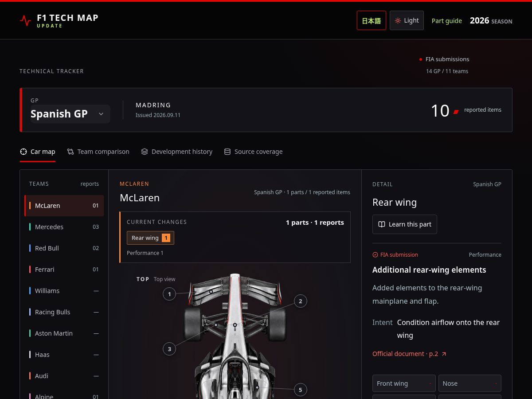Click the Rear wing change chip
The width and height of the screenshot is (532, 399).
150,238
